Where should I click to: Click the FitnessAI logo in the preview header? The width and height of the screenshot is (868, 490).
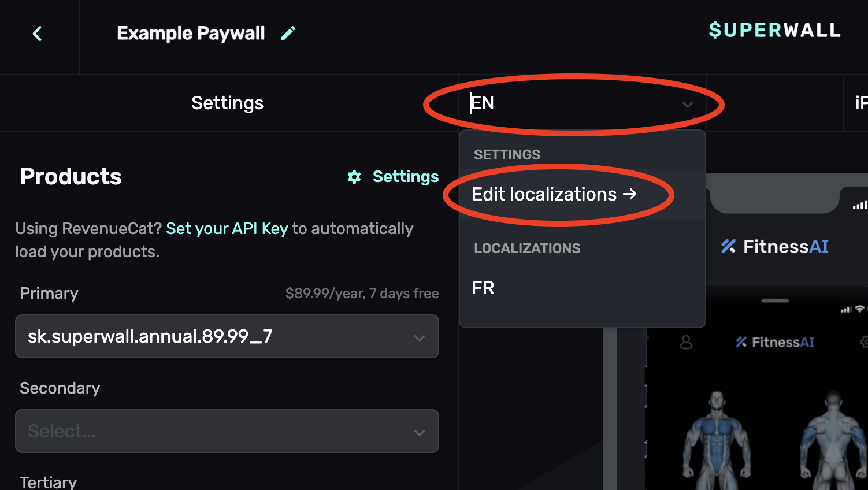[774, 247]
